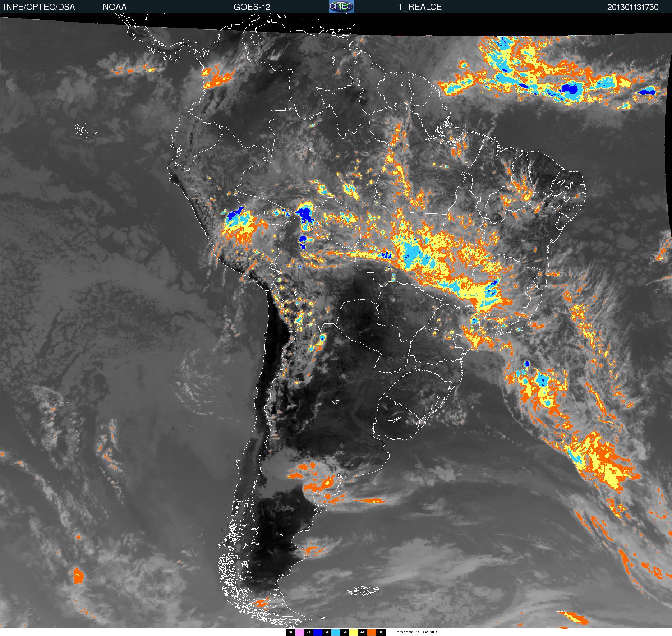
Task: Click the yellow legend swatch before -40
Action: click(354, 632)
